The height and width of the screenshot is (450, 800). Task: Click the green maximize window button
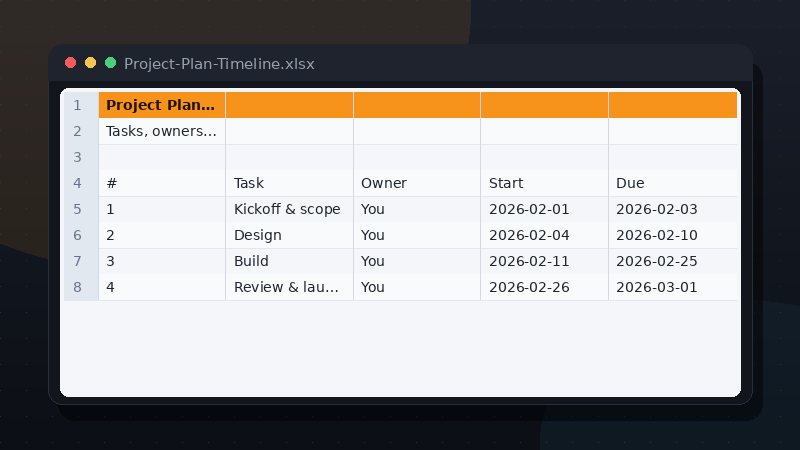(x=110, y=63)
